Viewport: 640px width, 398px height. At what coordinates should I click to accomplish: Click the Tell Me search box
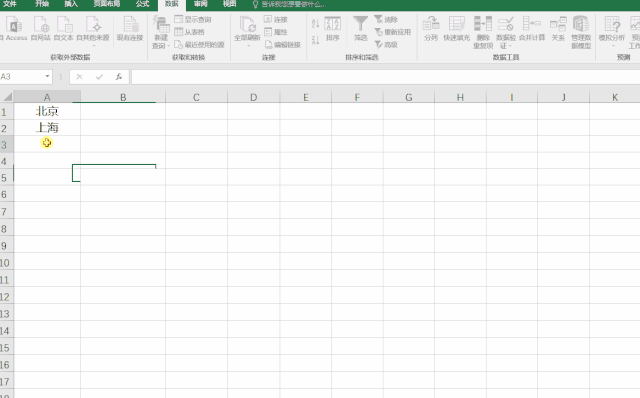(x=289, y=4)
